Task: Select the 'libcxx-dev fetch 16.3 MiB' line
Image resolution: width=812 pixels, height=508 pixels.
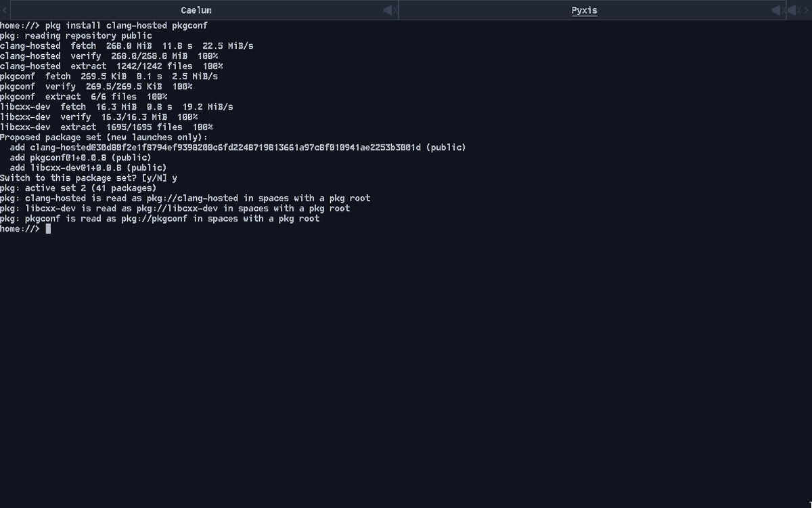Action: tap(116, 107)
